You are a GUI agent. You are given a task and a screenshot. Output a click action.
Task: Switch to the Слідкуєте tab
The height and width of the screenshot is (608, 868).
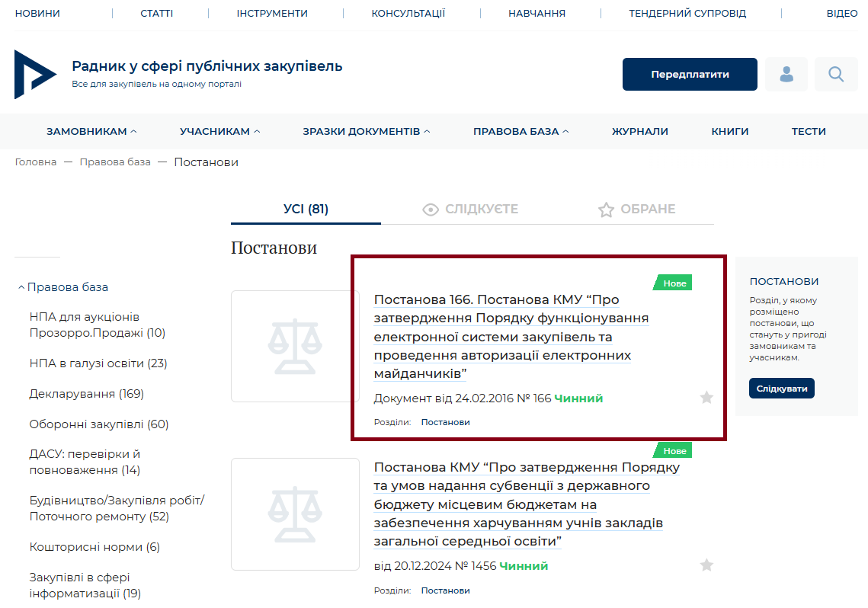[470, 210]
